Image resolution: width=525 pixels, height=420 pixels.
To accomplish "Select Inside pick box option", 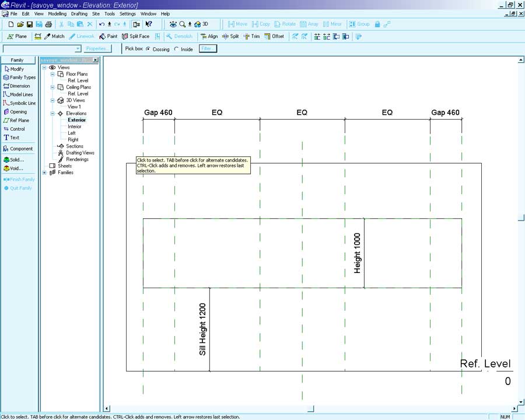I will (176, 49).
